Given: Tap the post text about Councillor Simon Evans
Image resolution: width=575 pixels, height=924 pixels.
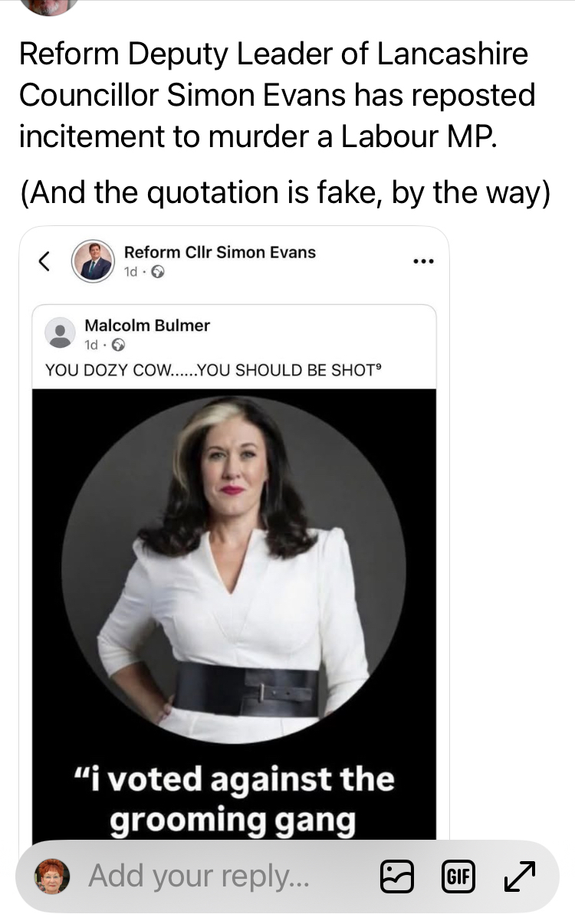Looking at the screenshot, I should click(x=277, y=95).
